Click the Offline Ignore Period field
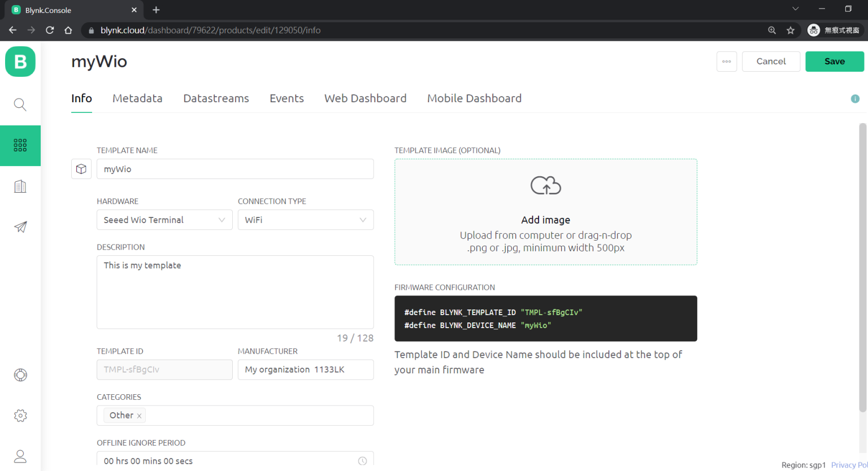This screenshot has width=868, height=471. click(235, 460)
